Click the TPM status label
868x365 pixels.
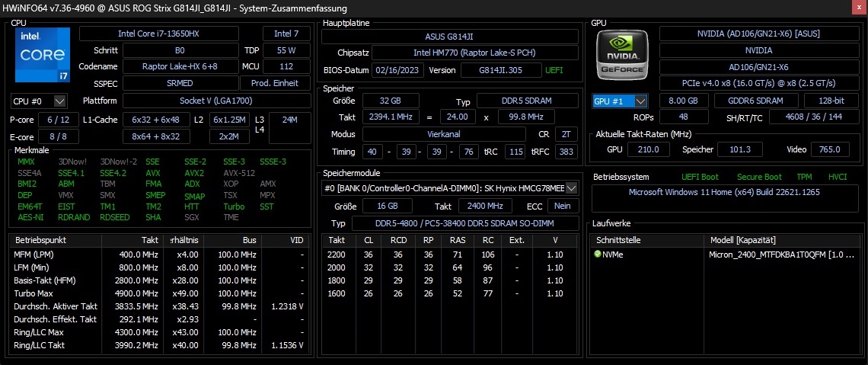804,177
